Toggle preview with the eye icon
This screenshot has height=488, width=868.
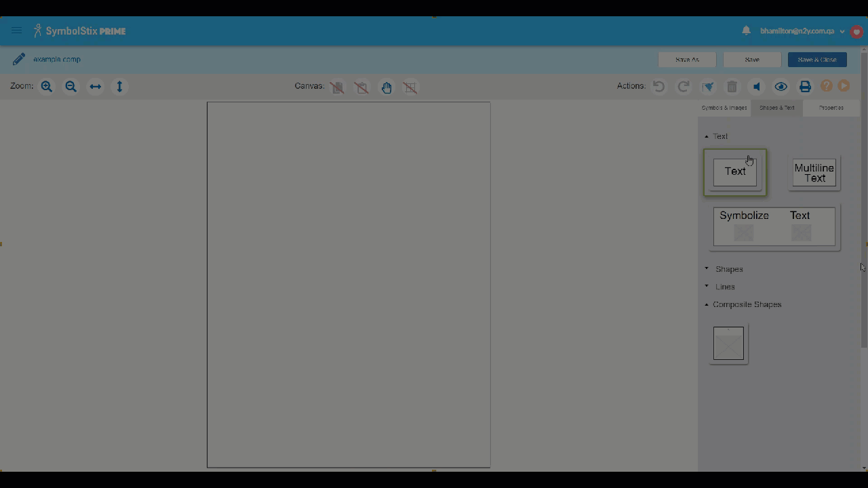781,86
